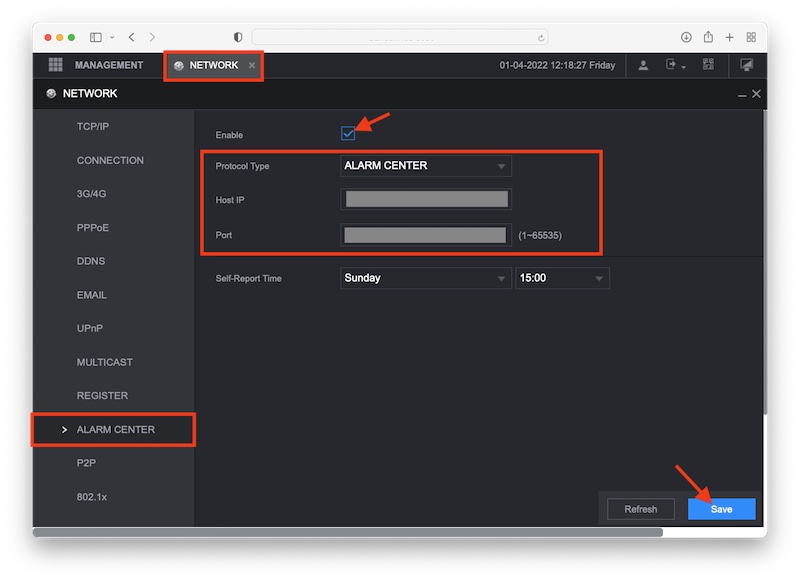The width and height of the screenshot is (800, 581).
Task: Open the logout icon menu
Action: 675,65
